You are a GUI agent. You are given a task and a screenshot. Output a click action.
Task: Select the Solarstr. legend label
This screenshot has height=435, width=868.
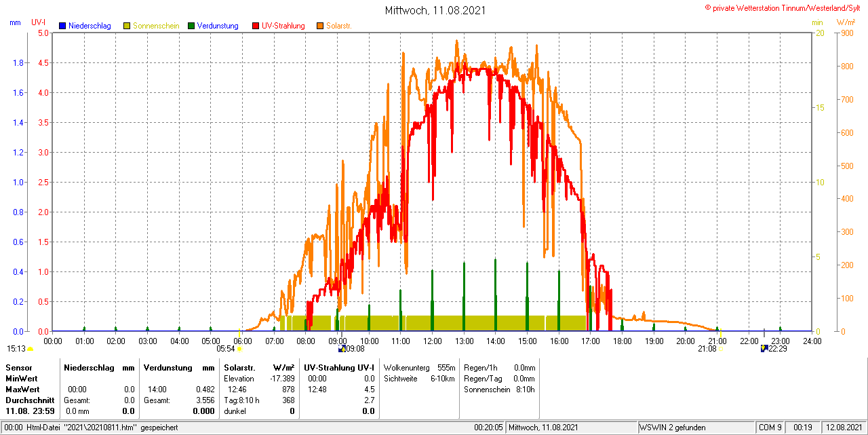[x=339, y=26]
